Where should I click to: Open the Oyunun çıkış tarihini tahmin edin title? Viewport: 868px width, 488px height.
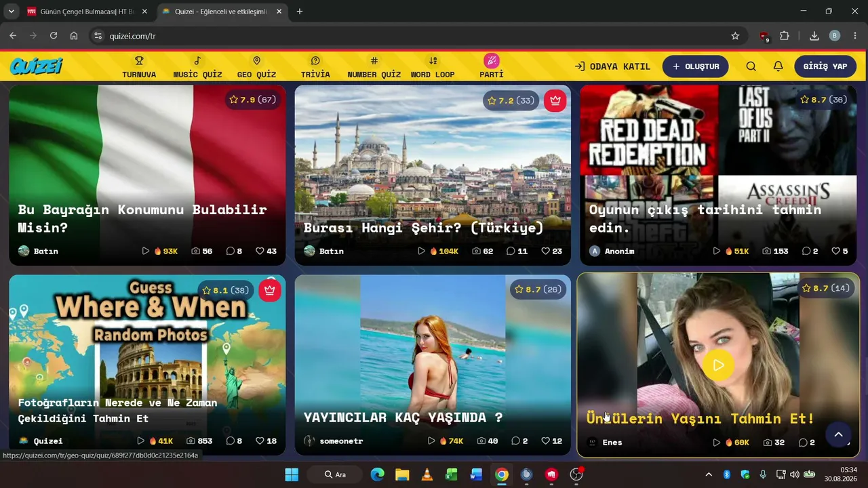(705, 218)
